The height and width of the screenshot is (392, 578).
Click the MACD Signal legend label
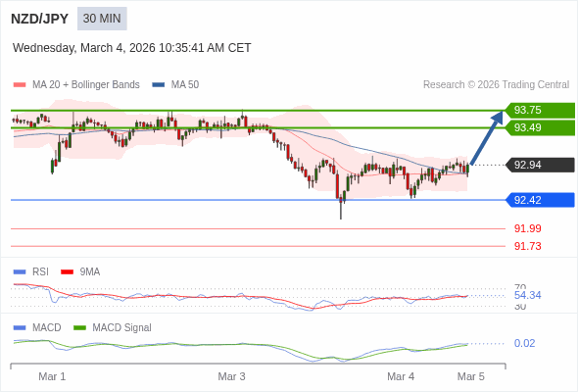click(x=121, y=328)
